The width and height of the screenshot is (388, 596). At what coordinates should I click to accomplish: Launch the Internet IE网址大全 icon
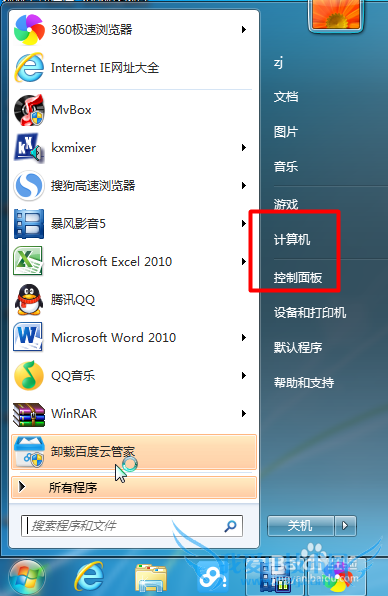29,68
